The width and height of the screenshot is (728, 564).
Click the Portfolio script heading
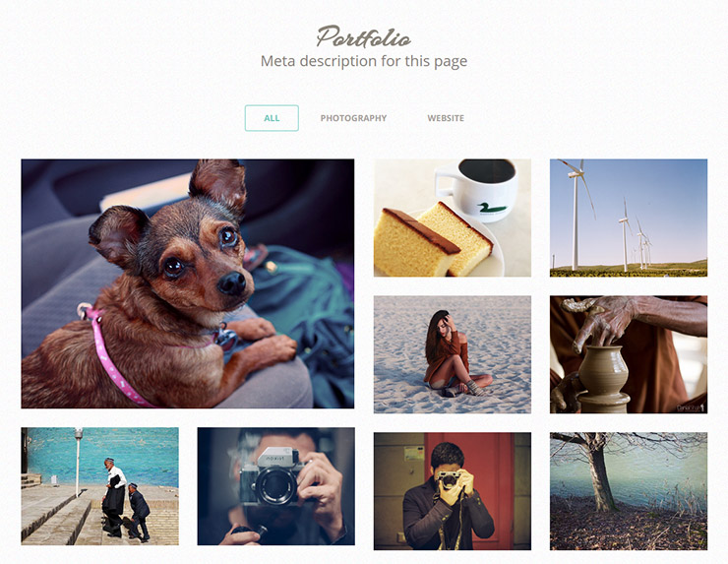click(364, 37)
